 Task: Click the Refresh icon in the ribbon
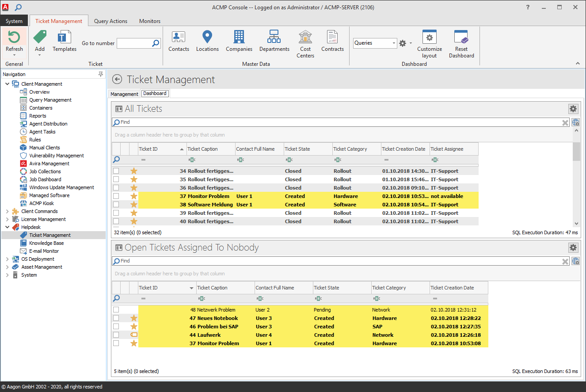pos(14,37)
